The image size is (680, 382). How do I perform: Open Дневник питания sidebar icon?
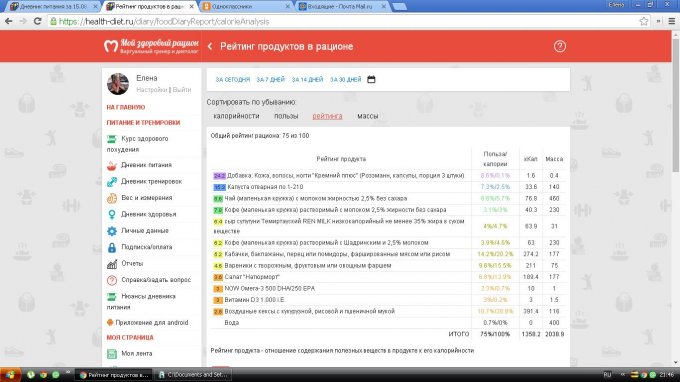pyautogui.click(x=112, y=165)
